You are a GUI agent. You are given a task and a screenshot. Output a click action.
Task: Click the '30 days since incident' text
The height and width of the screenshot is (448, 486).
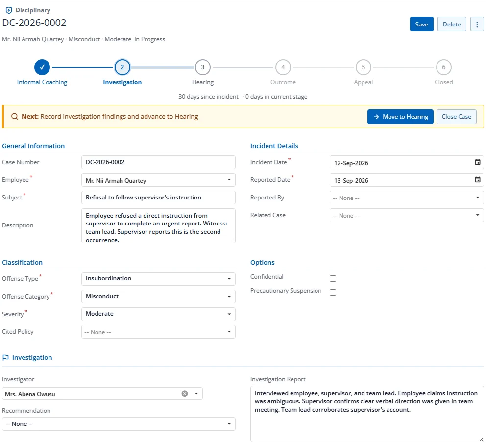208,97
